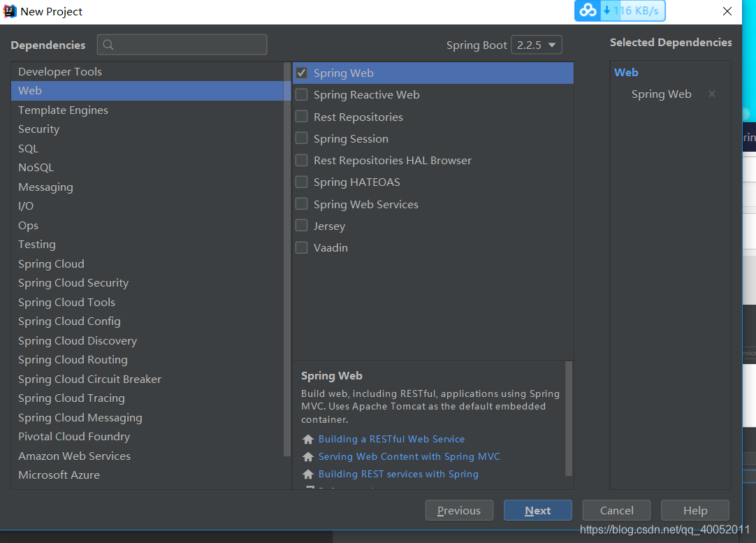Select Amazon Web Services category
The image size is (756, 543).
click(x=147, y=456)
